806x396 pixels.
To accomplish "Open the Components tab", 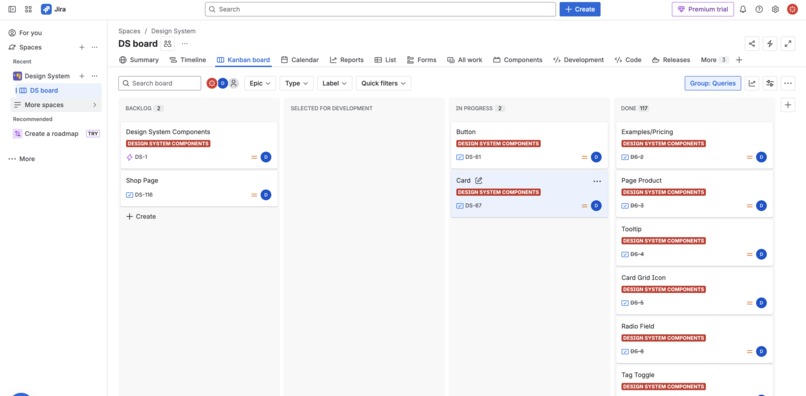I will coord(518,60).
